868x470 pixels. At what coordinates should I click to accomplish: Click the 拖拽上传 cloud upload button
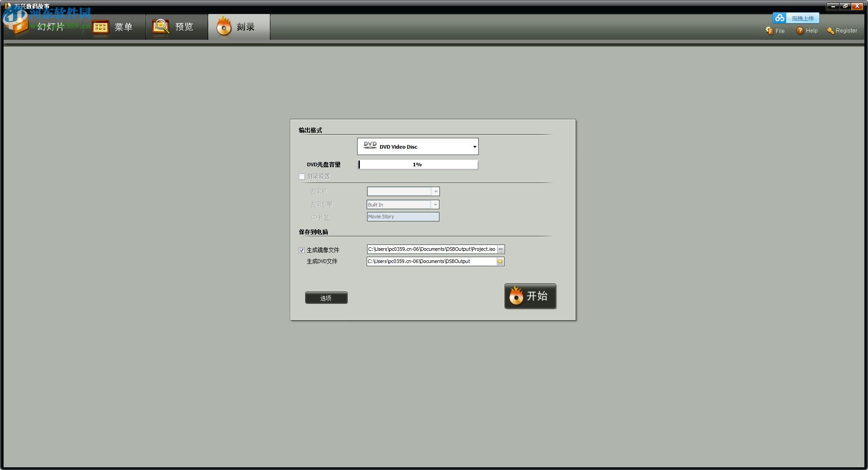click(796, 18)
